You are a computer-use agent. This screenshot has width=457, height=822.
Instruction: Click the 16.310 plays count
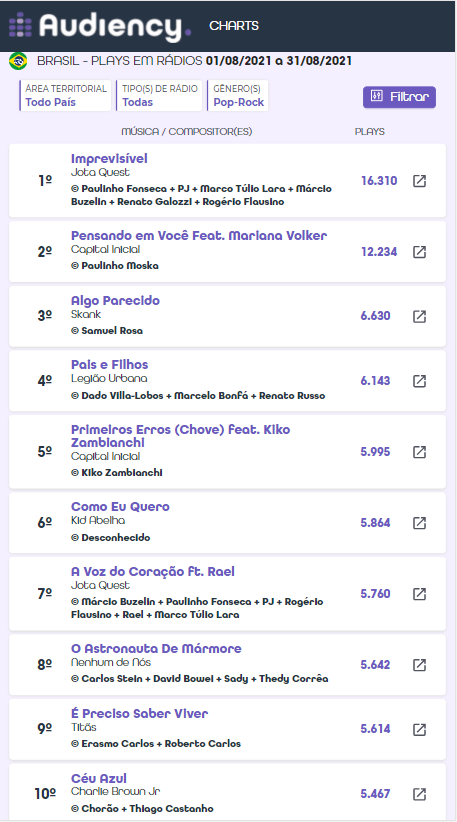[x=379, y=181]
